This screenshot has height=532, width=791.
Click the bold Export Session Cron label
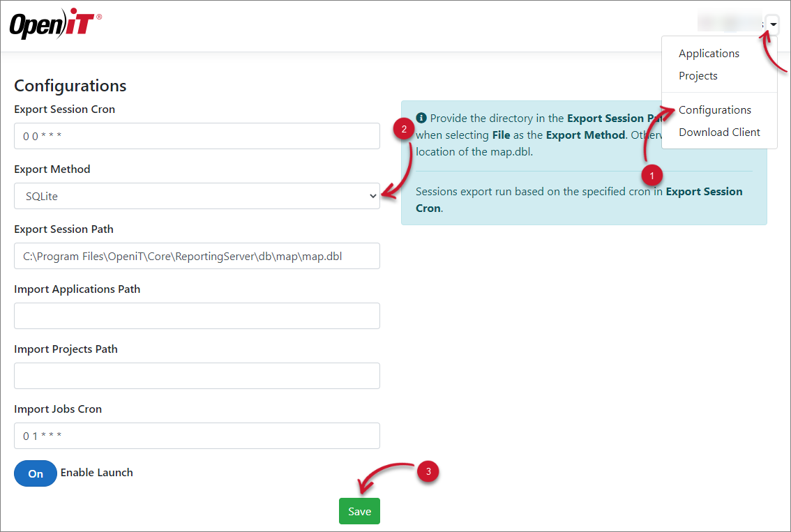64,109
